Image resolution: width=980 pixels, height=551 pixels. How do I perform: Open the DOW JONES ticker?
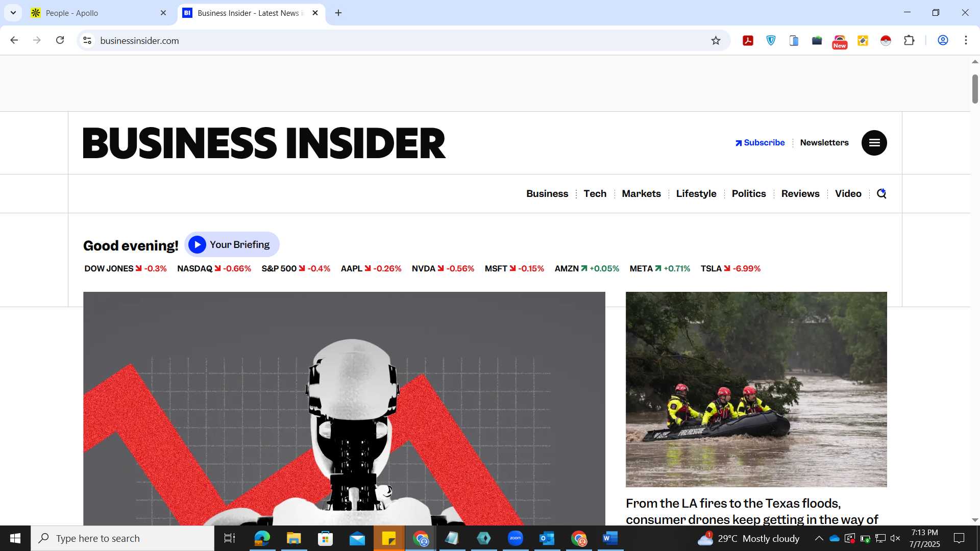[126, 268]
